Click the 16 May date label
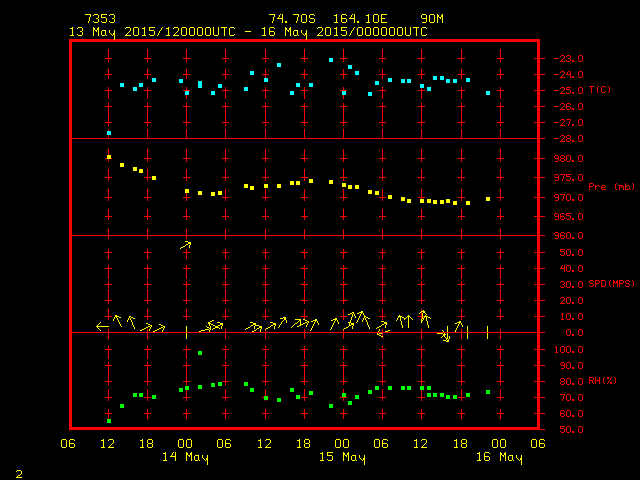Viewport: 640px width, 480px height. [498, 458]
